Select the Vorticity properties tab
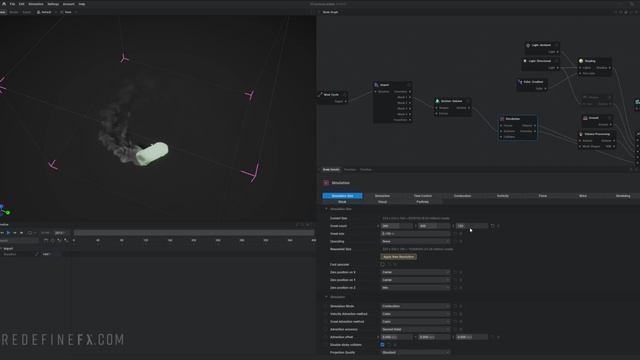This screenshot has height=360, width=640. click(502, 196)
